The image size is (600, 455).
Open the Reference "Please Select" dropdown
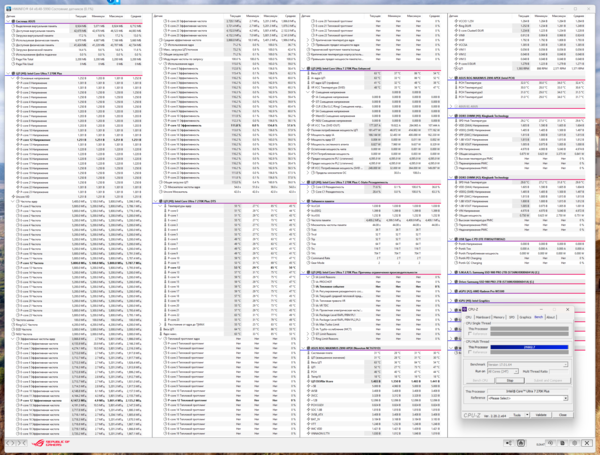click(x=527, y=398)
